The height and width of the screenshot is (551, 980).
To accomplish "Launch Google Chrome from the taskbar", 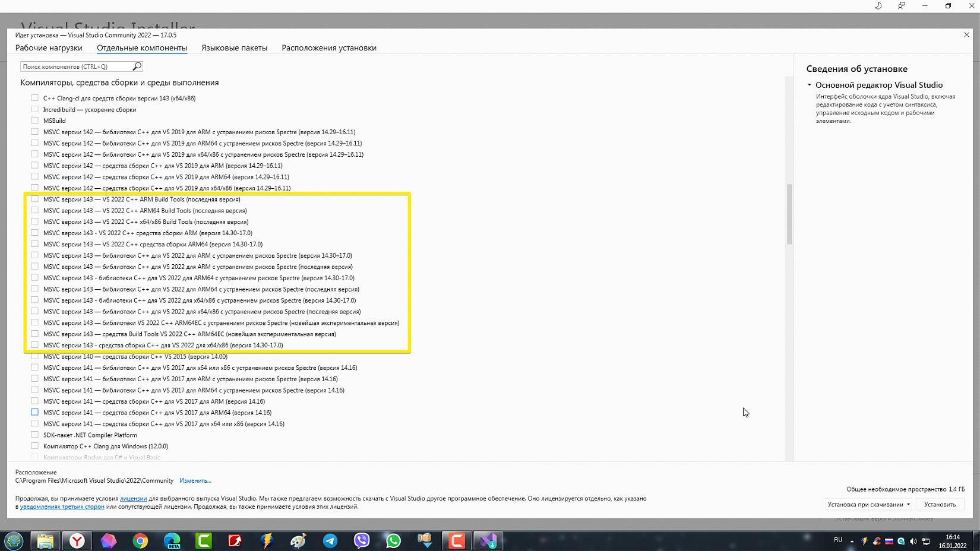I will click(140, 541).
